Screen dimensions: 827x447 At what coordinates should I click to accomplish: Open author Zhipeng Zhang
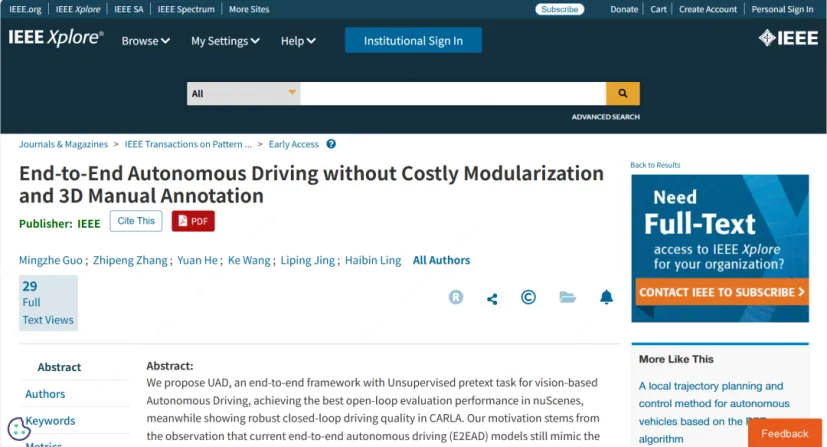click(130, 260)
